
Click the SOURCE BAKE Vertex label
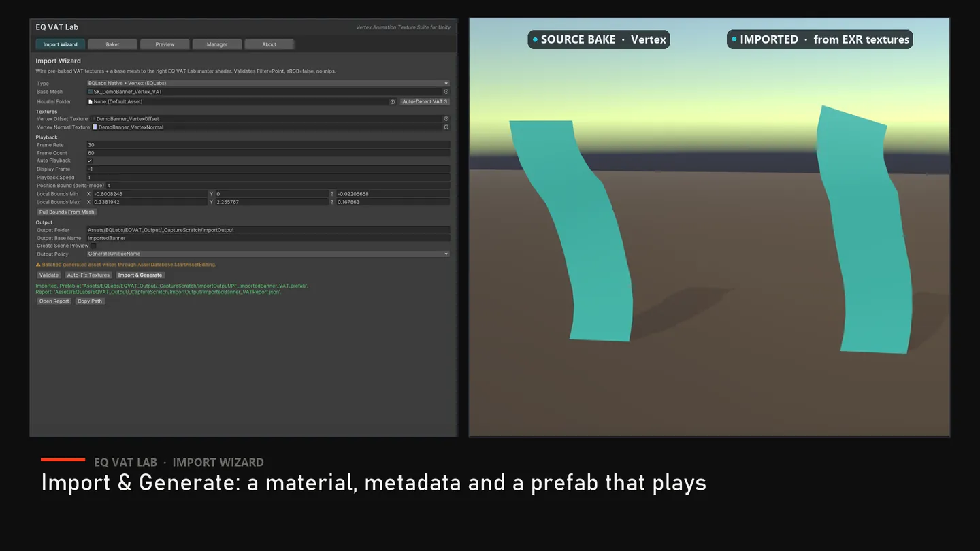click(x=599, y=39)
